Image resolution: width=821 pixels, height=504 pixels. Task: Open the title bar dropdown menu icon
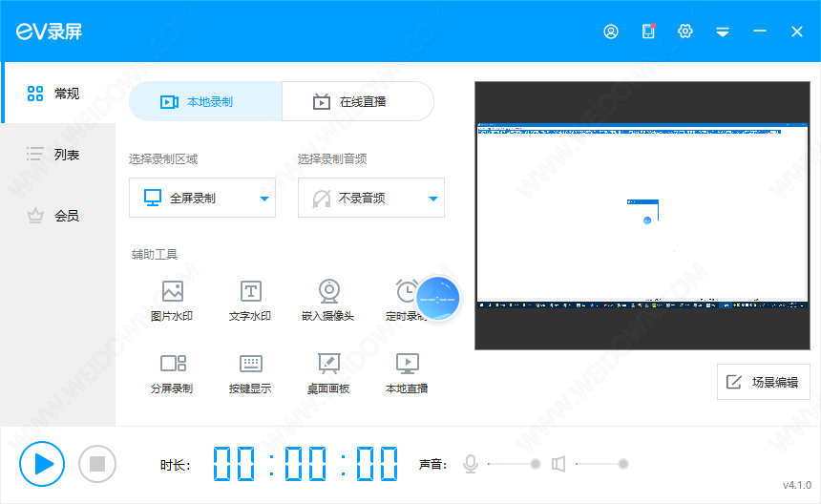723,32
